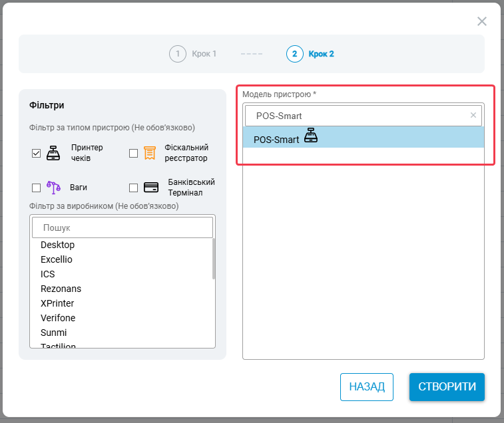Click the bank terminal card icon

point(150,188)
